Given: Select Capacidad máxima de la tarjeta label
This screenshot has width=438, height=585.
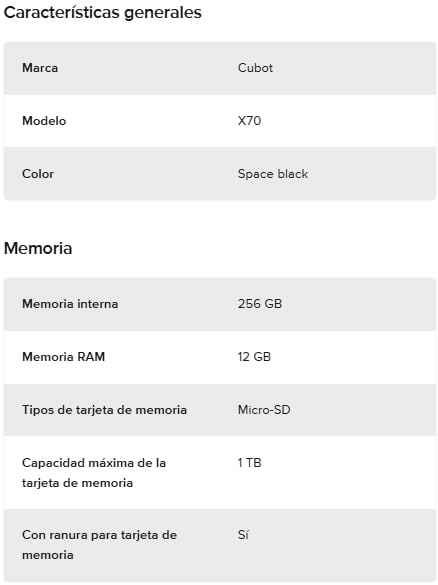Looking at the screenshot, I should [x=94, y=473].
